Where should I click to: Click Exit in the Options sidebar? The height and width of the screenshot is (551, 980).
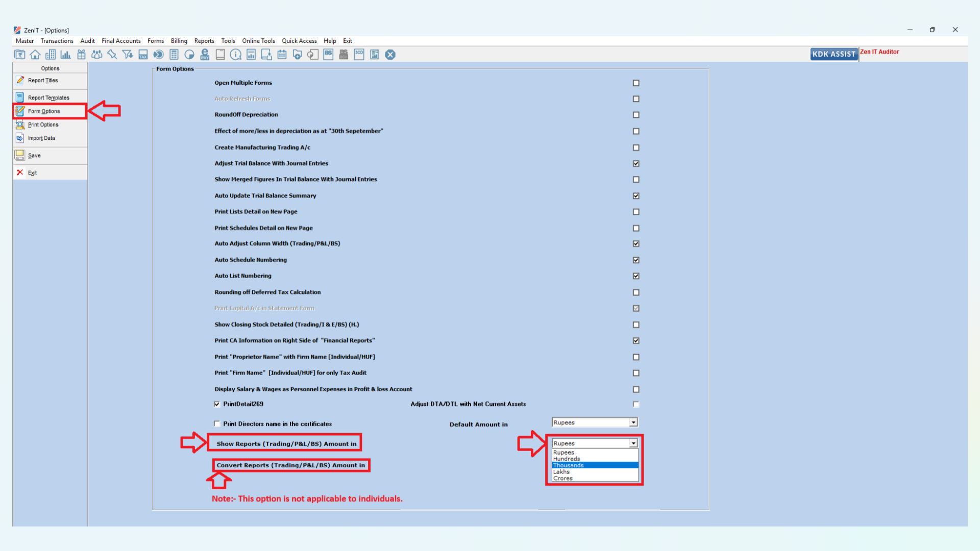tap(50, 172)
